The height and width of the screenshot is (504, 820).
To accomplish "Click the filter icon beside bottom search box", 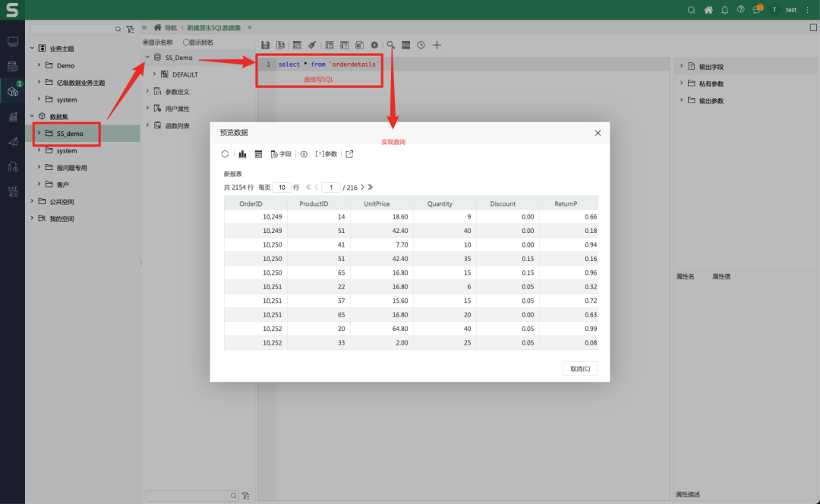I will pos(245,495).
